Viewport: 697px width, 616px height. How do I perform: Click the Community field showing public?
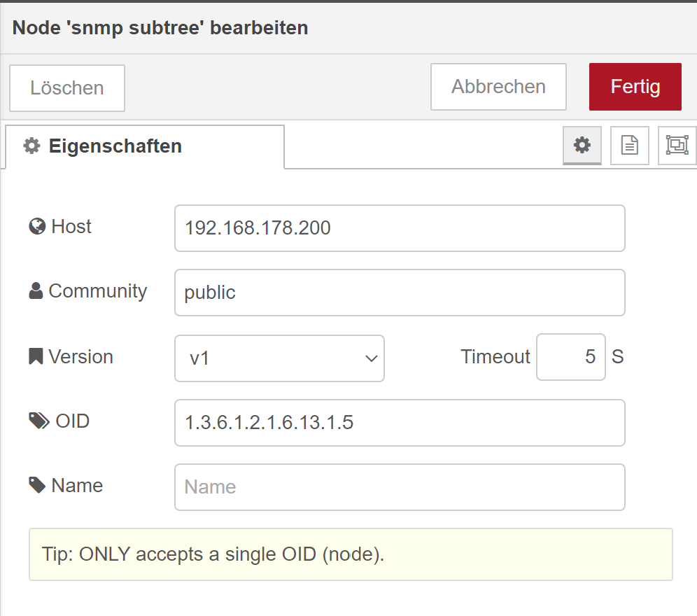(x=399, y=293)
